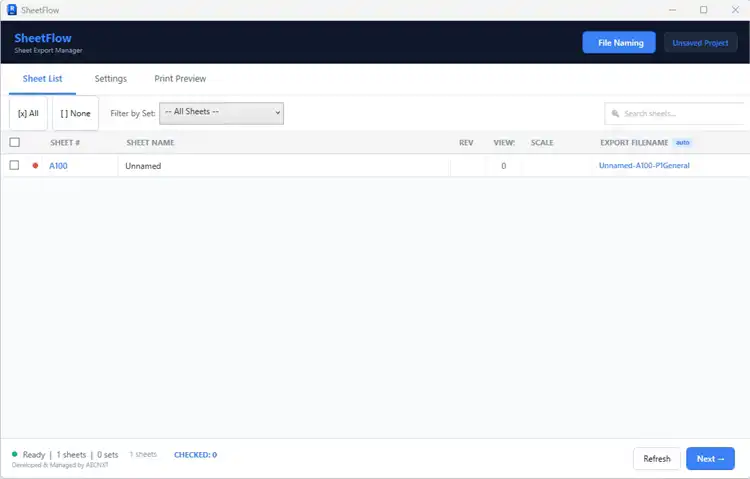Click the EXPORT FILENAME column header
Screen dimensions: 750x479
tap(634, 143)
